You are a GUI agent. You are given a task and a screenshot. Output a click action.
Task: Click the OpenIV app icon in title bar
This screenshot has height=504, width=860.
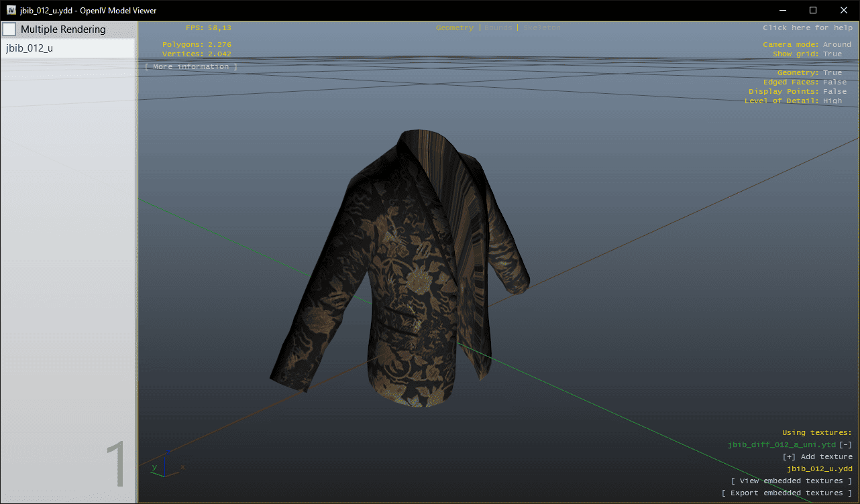click(11, 10)
